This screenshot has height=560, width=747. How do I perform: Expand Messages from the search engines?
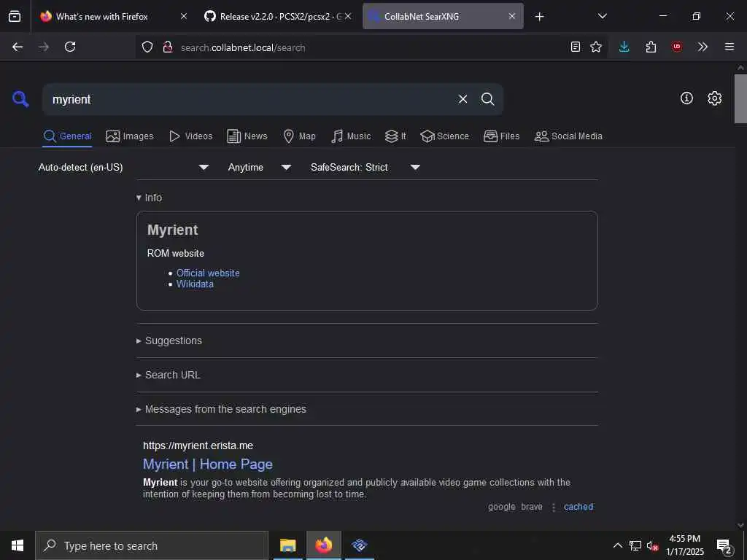(x=221, y=409)
